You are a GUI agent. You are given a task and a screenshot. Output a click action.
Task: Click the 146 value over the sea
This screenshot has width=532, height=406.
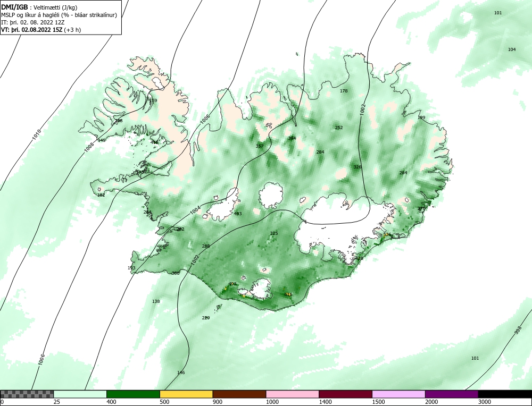(x=181, y=373)
